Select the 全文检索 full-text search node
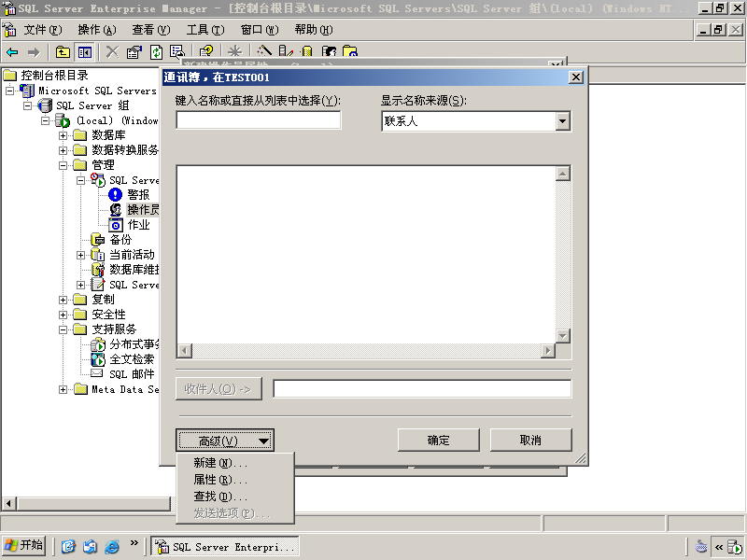This screenshot has height=560, width=747. tap(132, 359)
